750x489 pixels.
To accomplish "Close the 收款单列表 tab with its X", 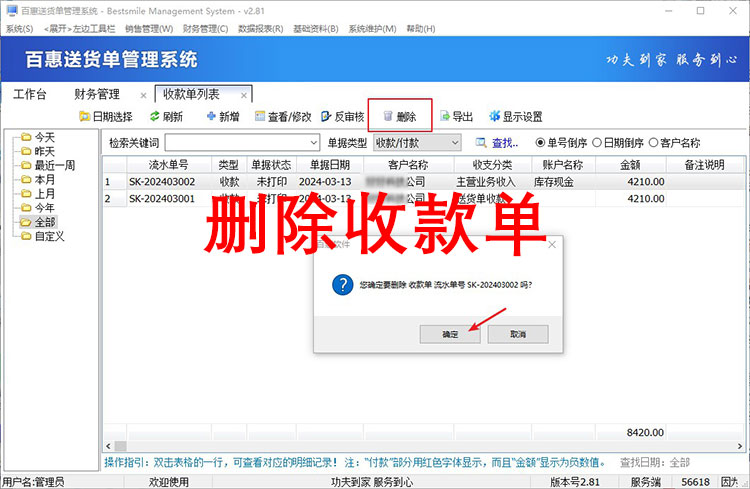I will coord(243,95).
